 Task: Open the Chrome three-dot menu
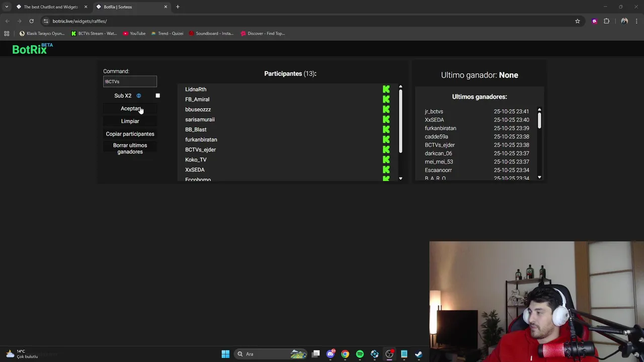click(636, 21)
